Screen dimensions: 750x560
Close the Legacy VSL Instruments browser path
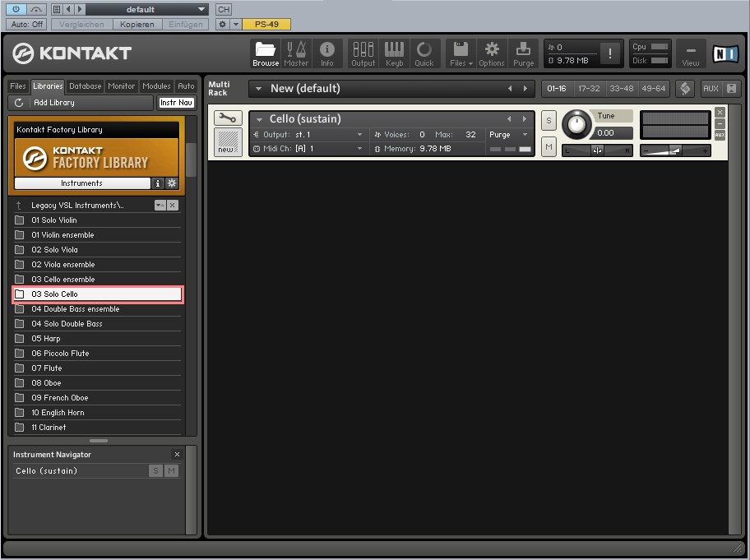click(173, 205)
